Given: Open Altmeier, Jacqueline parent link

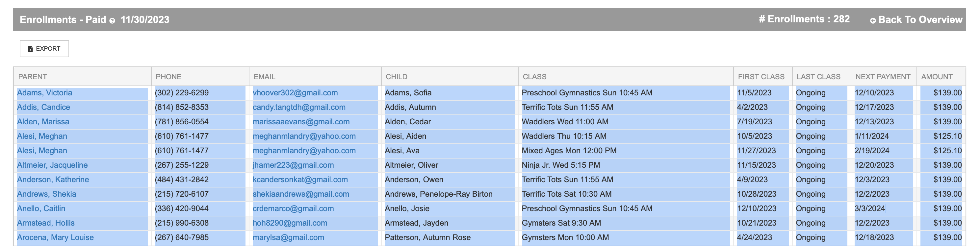Looking at the screenshot, I should tap(52, 165).
